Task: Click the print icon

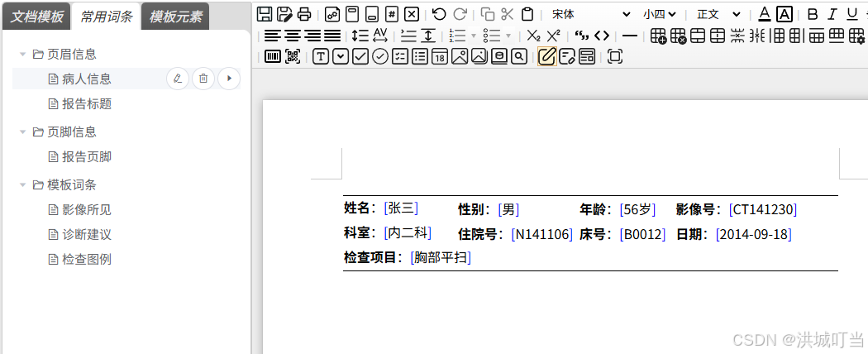Action: click(x=304, y=14)
